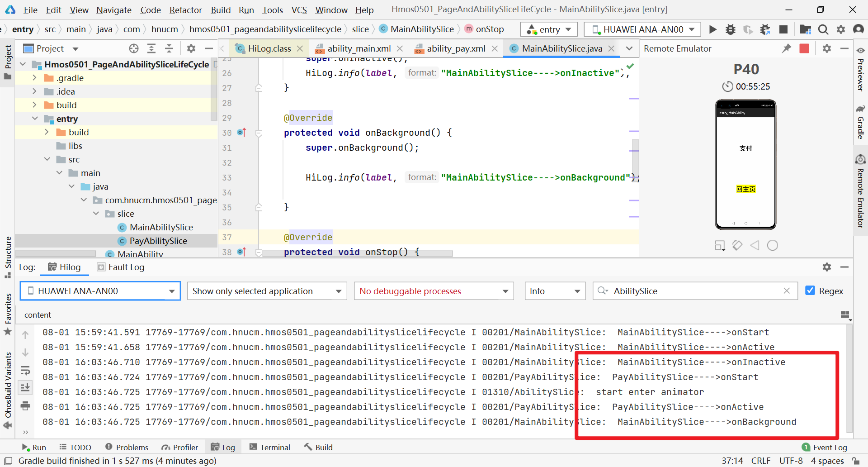Viewport: 868px width, 467px height.
Task: Open the HUAWEI ANA-AN00 device dropdown in toolbar
Action: (x=642, y=29)
